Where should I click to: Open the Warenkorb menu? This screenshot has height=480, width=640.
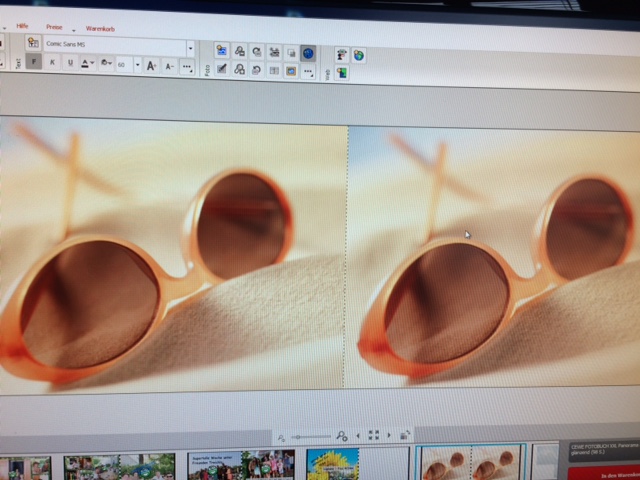100,29
